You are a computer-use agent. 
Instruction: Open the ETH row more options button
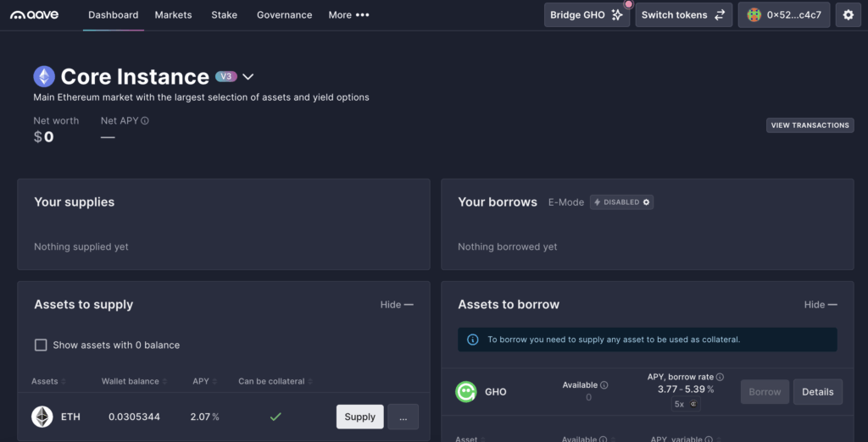403,417
